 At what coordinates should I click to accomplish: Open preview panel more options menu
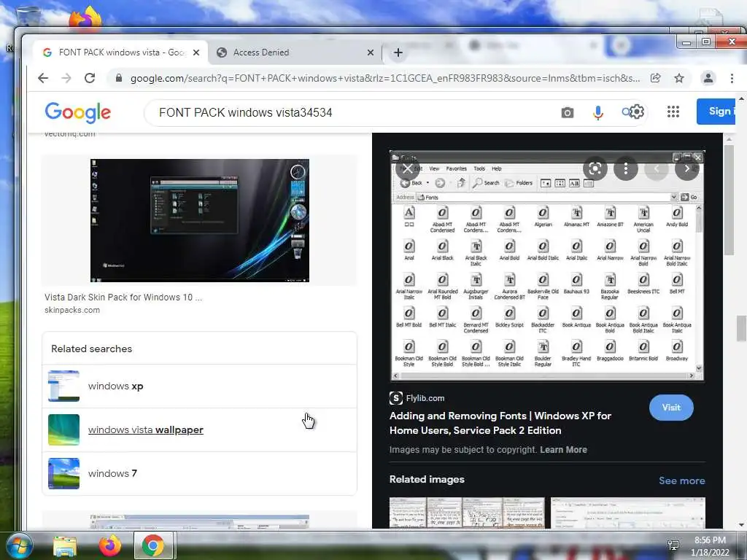(625, 168)
